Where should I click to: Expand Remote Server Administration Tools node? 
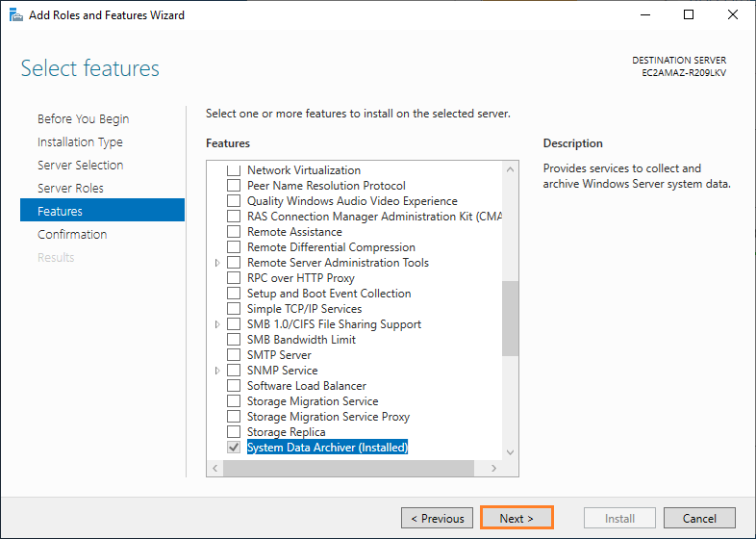click(x=217, y=263)
